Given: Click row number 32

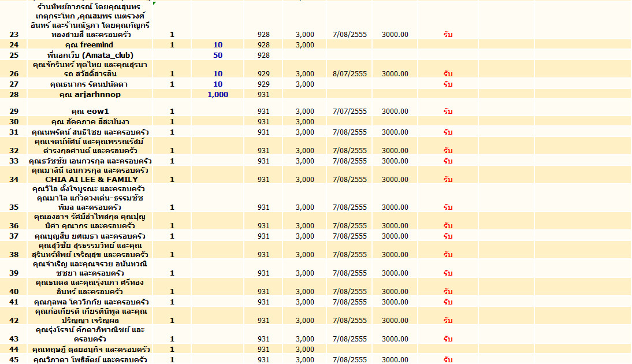Looking at the screenshot, I should click(14, 151).
